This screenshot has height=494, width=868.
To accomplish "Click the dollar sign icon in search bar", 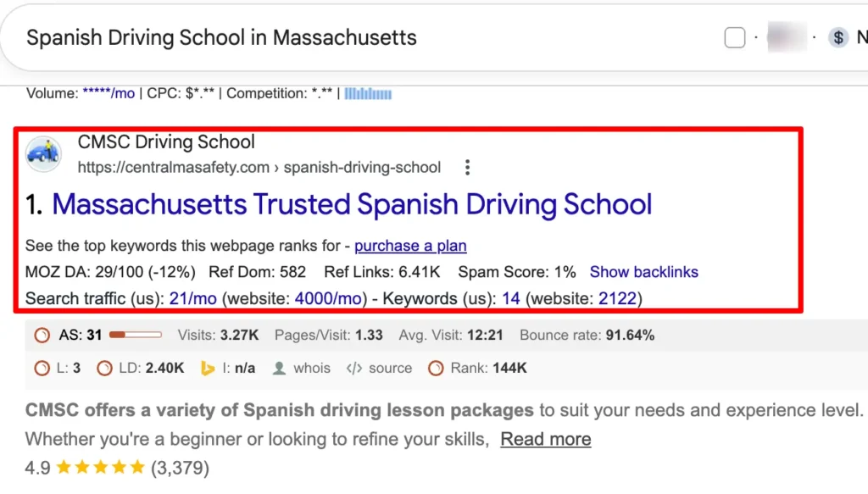I will [838, 37].
